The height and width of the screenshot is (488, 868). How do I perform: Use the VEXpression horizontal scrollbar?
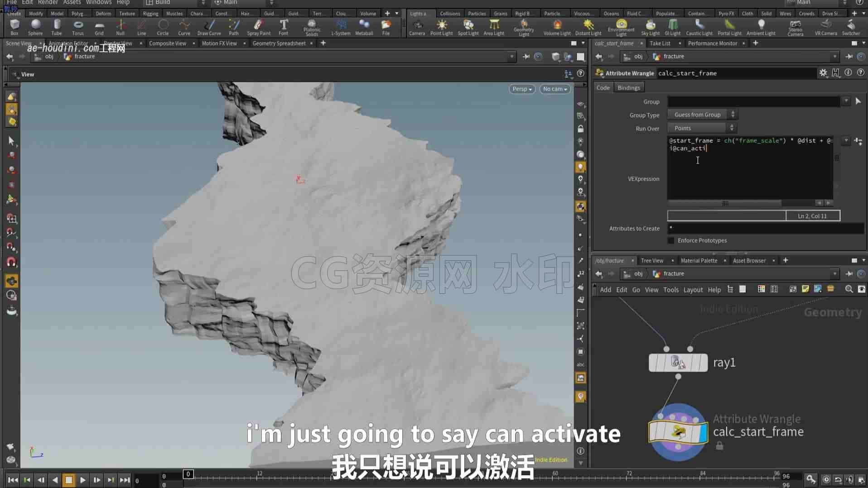pyautogui.click(x=725, y=203)
